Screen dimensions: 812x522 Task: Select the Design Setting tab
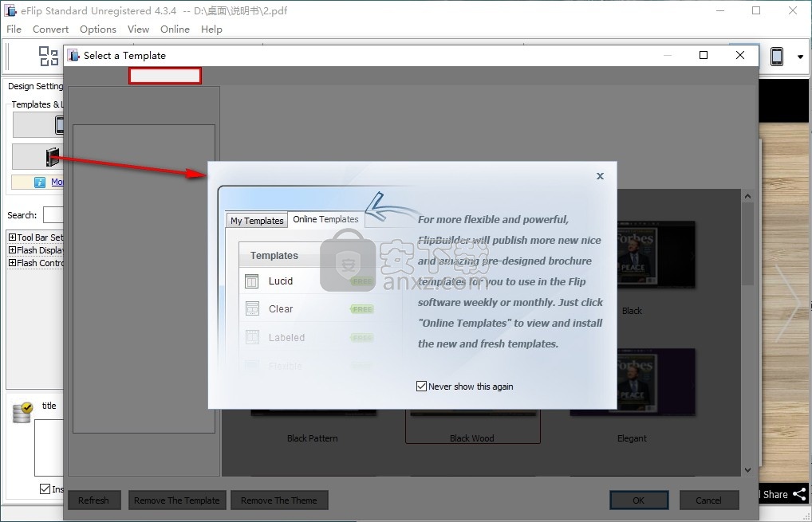coord(35,86)
